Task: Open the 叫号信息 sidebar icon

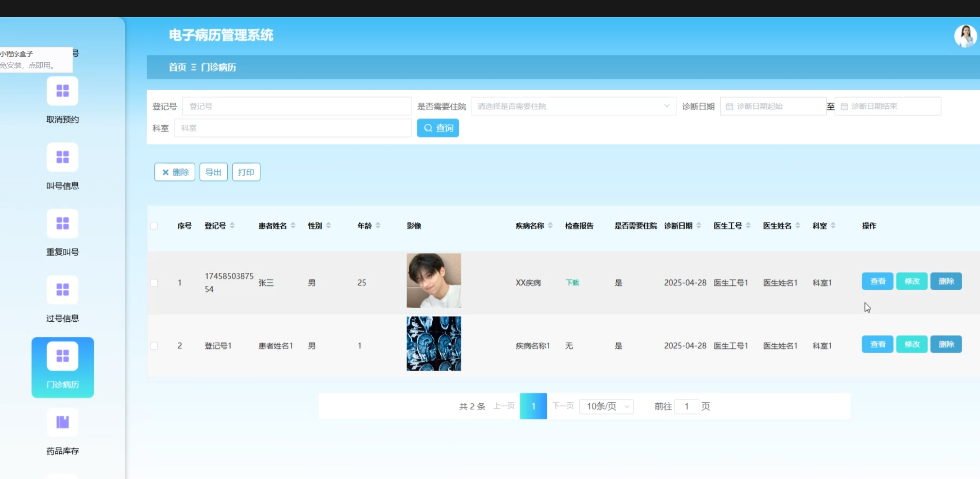Action: tap(62, 157)
